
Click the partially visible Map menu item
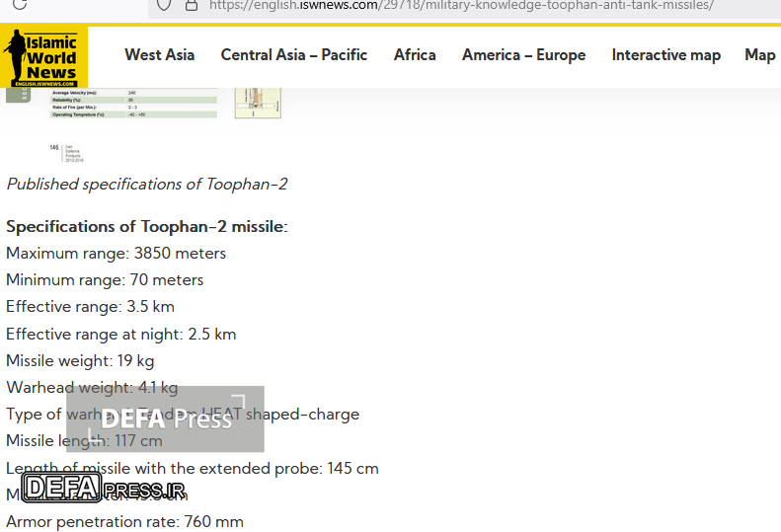coord(759,55)
